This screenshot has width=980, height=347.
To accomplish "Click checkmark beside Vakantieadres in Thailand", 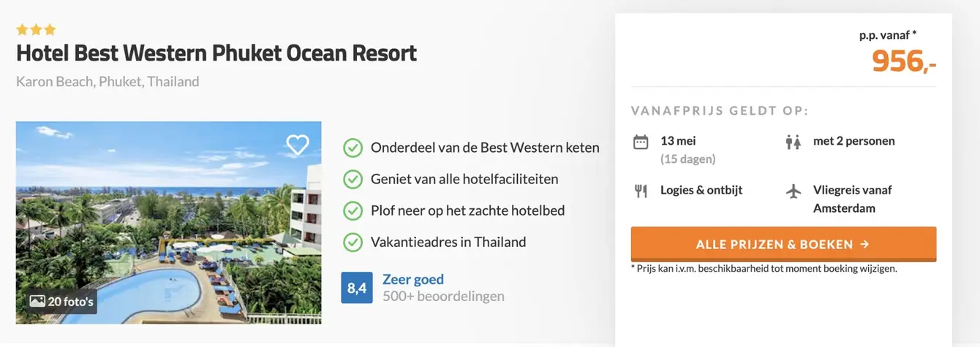I will click(353, 243).
